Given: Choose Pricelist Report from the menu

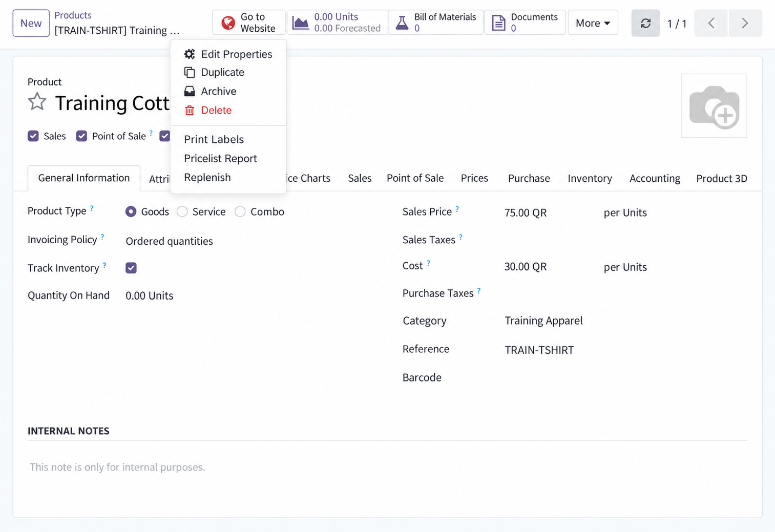Looking at the screenshot, I should (x=220, y=158).
